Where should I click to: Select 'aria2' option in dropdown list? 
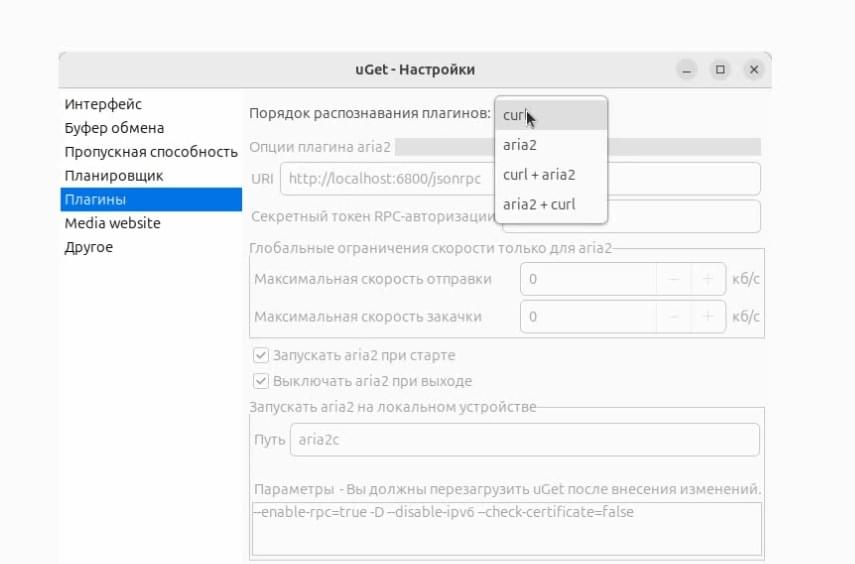(x=551, y=145)
